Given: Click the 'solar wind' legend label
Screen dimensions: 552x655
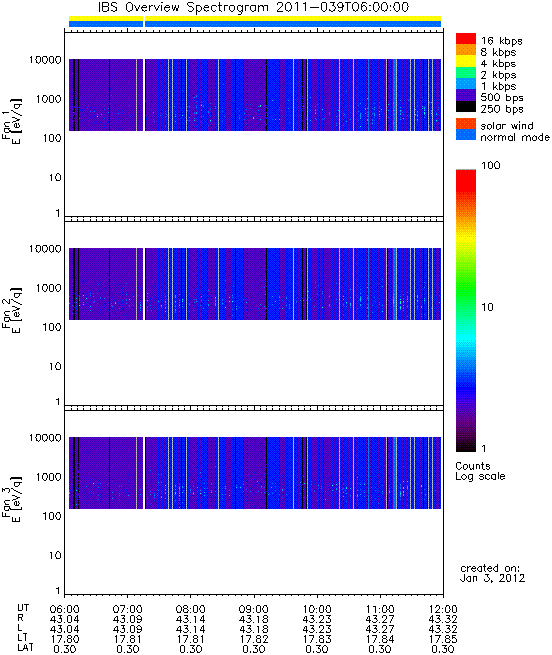Looking at the screenshot, I should pyautogui.click(x=507, y=126).
